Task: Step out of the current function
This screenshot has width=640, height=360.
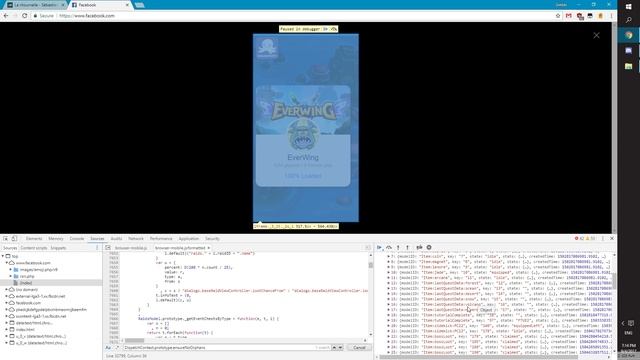Action: pos(407,247)
